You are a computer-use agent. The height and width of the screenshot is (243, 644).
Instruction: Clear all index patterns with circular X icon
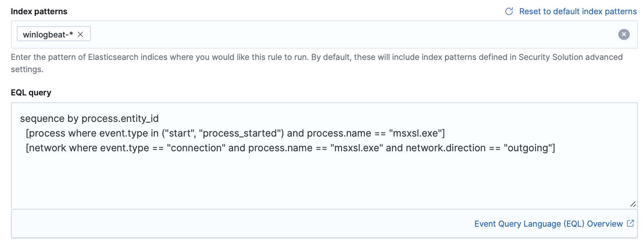623,34
